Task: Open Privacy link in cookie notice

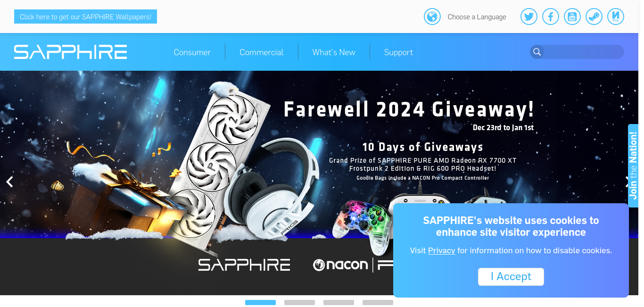Action: pyautogui.click(x=442, y=250)
